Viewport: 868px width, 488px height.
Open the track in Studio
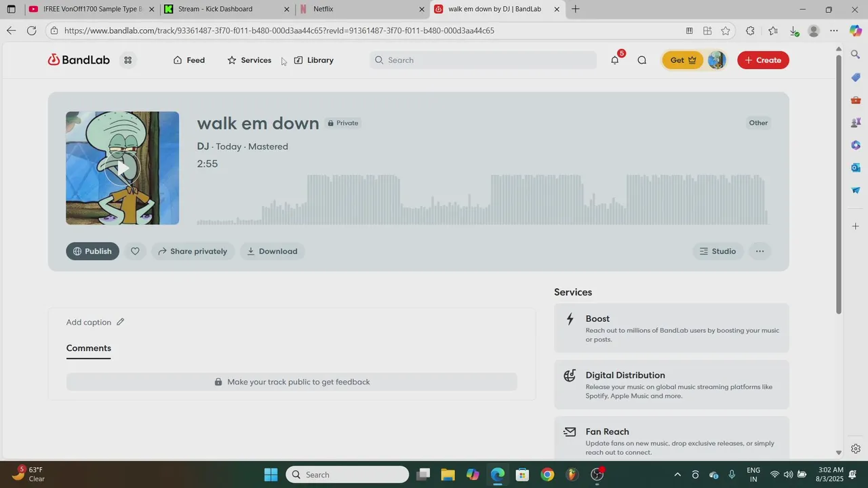[717, 251]
